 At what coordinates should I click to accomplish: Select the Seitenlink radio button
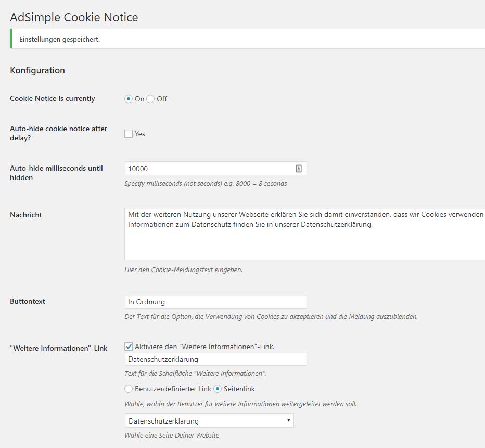click(x=218, y=389)
